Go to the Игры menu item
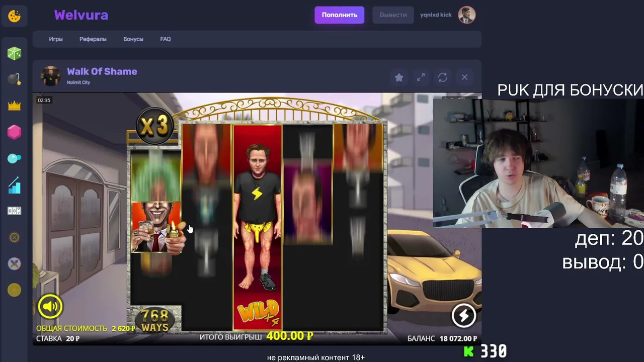This screenshot has width=644, height=362. pos(56,39)
